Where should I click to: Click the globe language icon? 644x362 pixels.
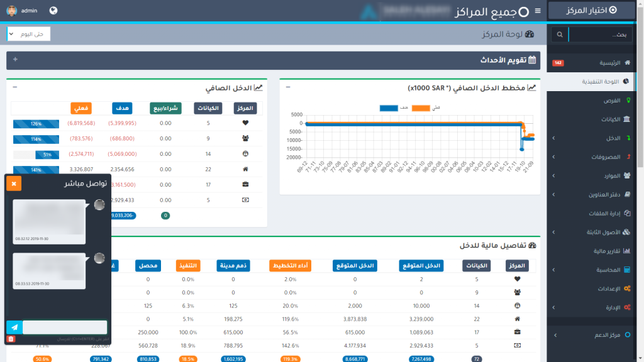(x=53, y=11)
